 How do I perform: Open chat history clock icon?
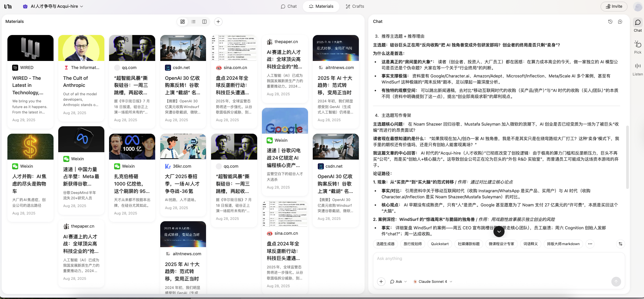pos(610,22)
